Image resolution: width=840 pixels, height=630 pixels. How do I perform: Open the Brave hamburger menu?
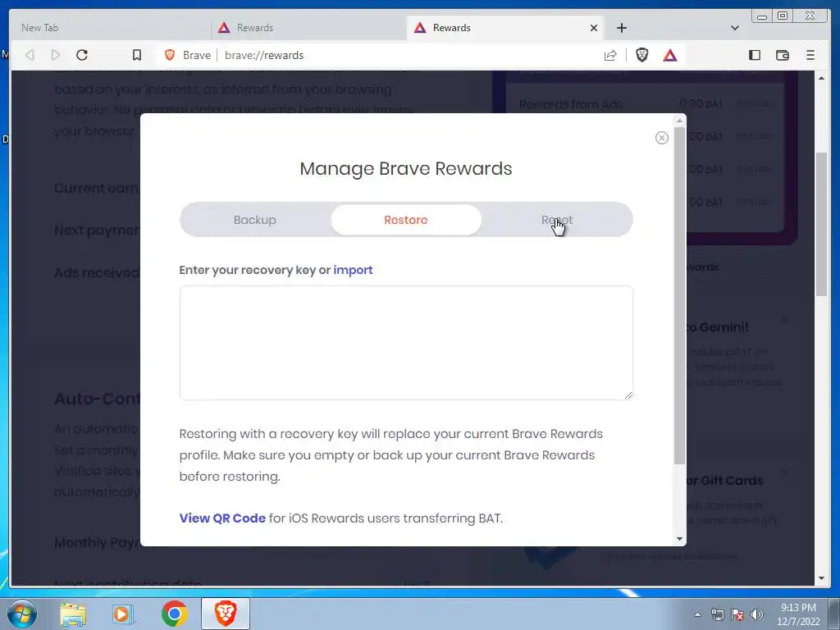pyautogui.click(x=810, y=55)
